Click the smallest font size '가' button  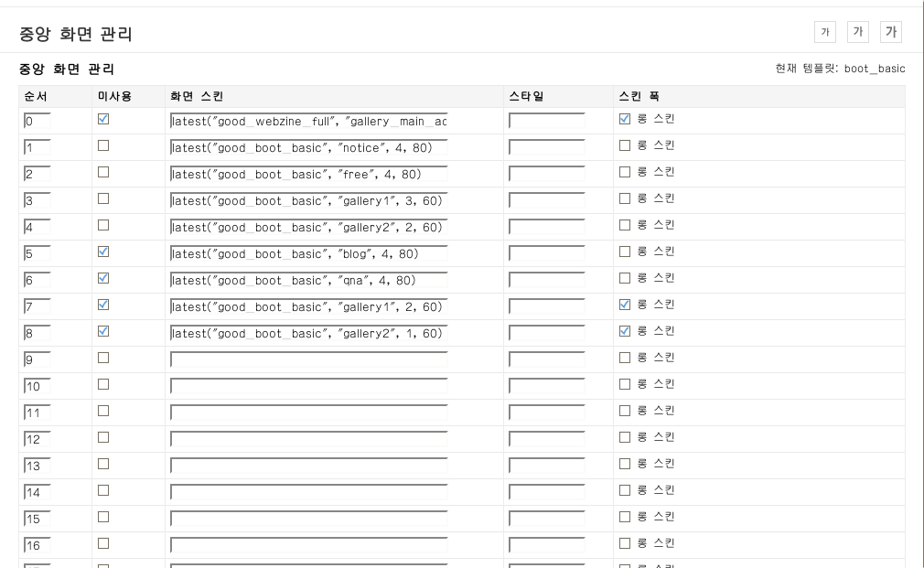[x=824, y=33]
